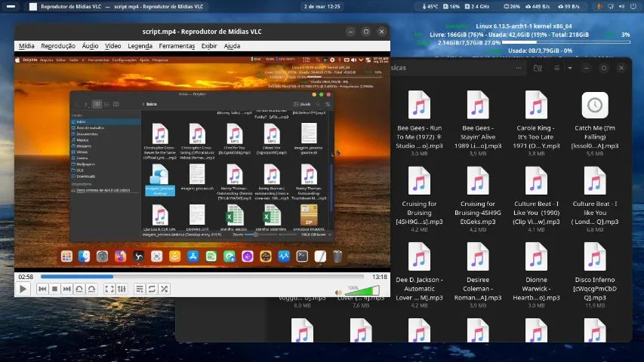
Task: Click the VLC video display area
Action: click(x=202, y=161)
